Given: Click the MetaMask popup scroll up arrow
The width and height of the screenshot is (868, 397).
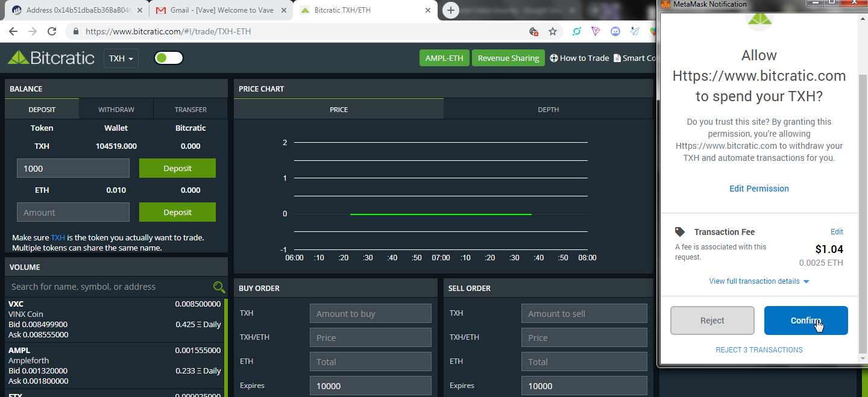Looking at the screenshot, I should (863, 19).
